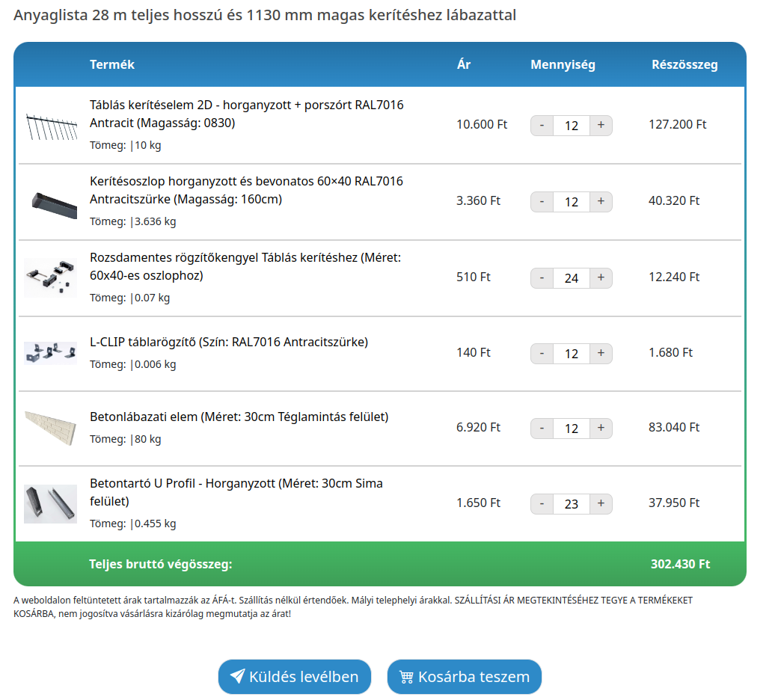Viewport: 784px width, 700px height.
Task: Increase quantity of Táblás kerítéselem 2D
Action: tap(601, 126)
